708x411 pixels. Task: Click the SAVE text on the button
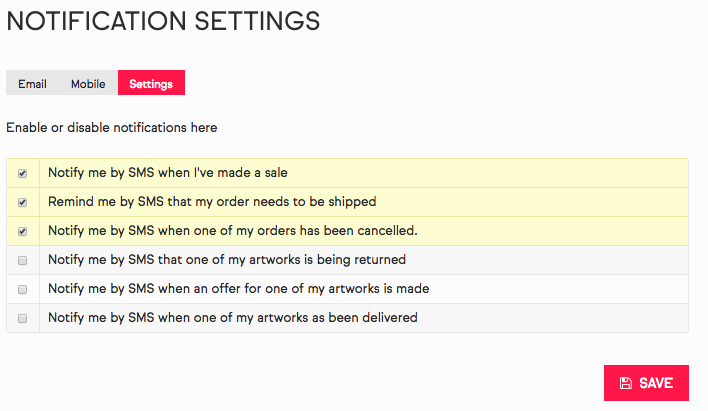tap(656, 383)
